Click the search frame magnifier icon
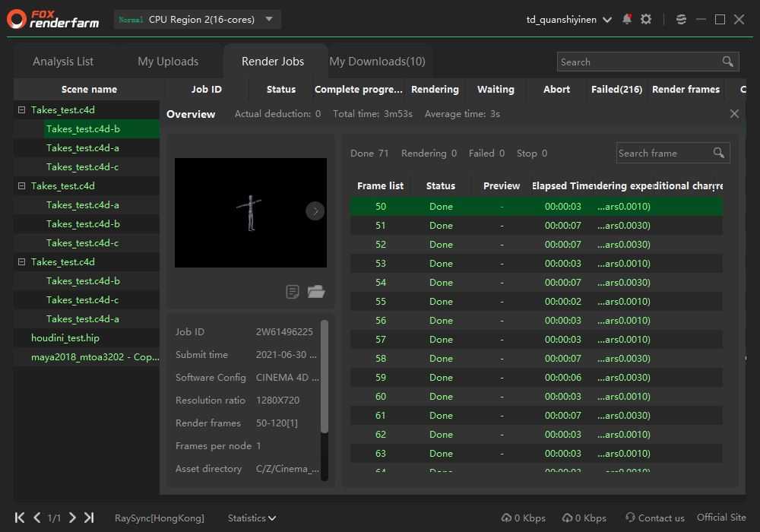 (x=718, y=153)
